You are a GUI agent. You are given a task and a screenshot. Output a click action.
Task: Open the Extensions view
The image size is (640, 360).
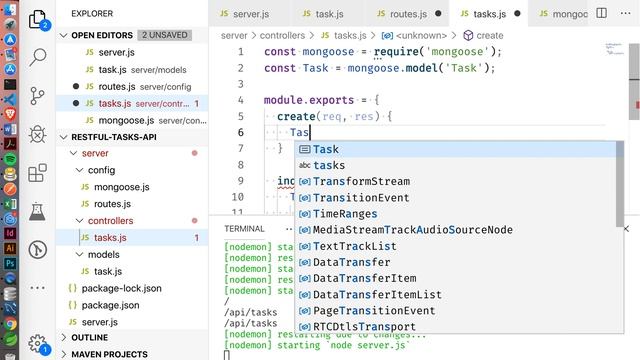pos(38,173)
